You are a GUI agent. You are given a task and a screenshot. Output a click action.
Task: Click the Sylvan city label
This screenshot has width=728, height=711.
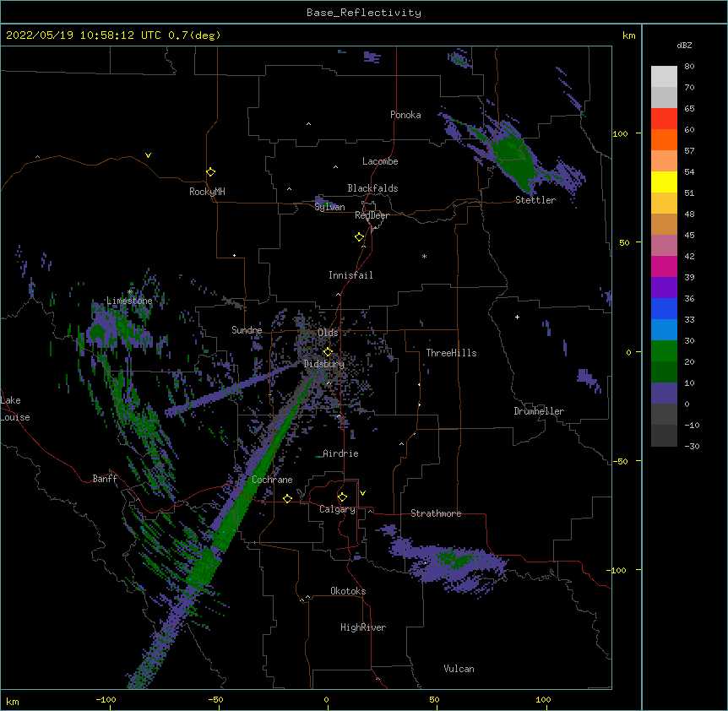coord(329,207)
